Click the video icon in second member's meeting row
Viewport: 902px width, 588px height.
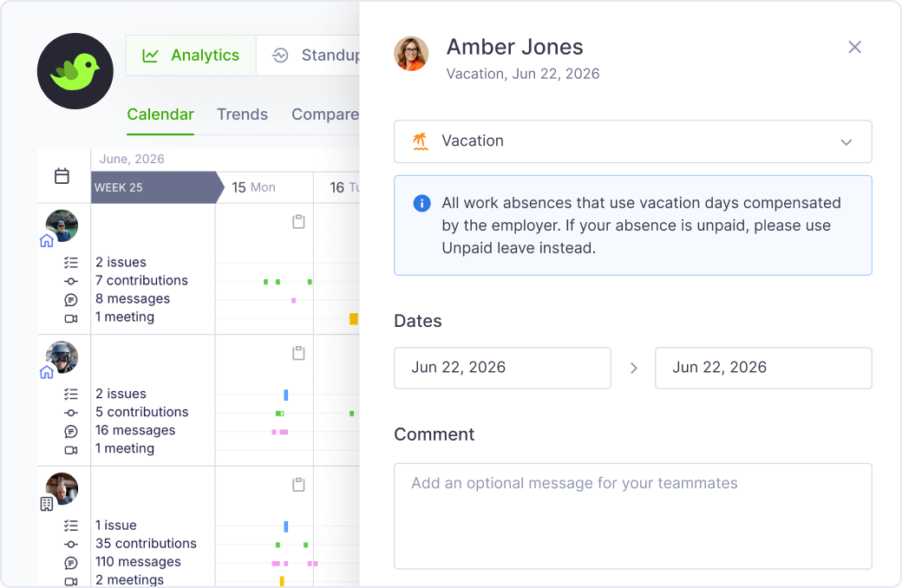(71, 450)
